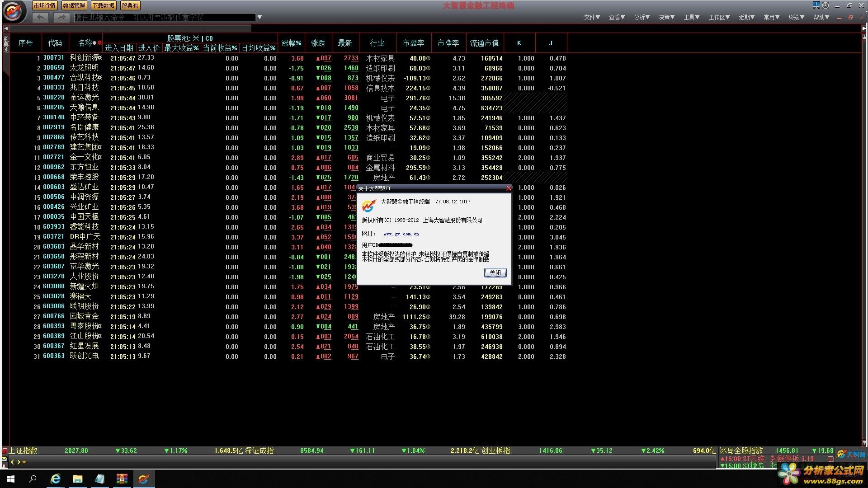Click the star icon in bottom ticker bar
This screenshot has height=488, width=868.
coord(24,462)
